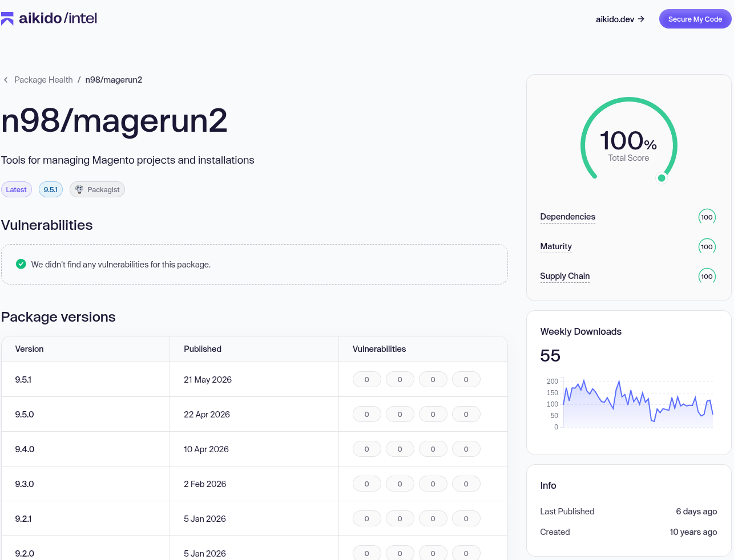Click the Secure My Code button

coord(695,19)
